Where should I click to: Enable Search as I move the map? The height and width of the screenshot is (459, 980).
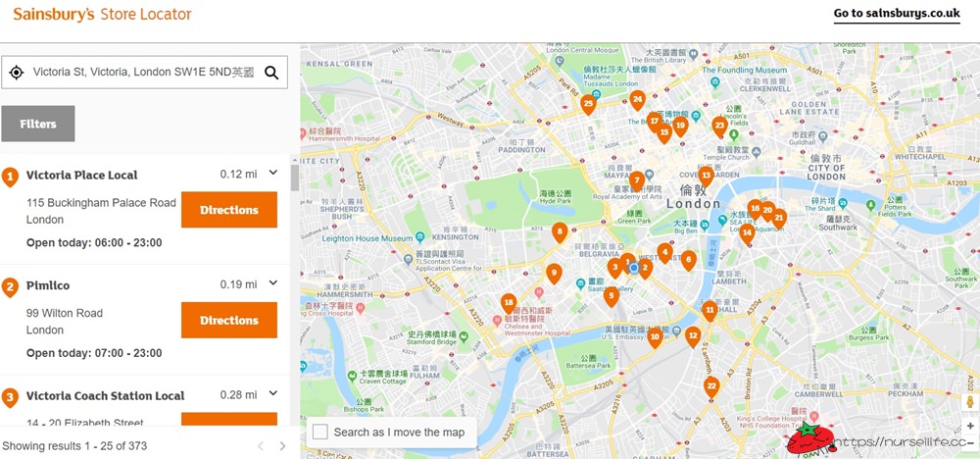point(320,432)
